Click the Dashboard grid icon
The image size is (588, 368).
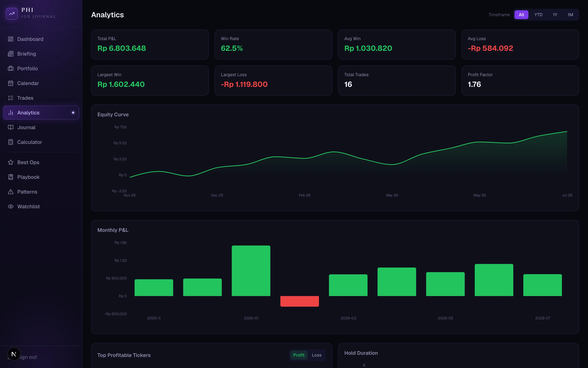(10, 39)
